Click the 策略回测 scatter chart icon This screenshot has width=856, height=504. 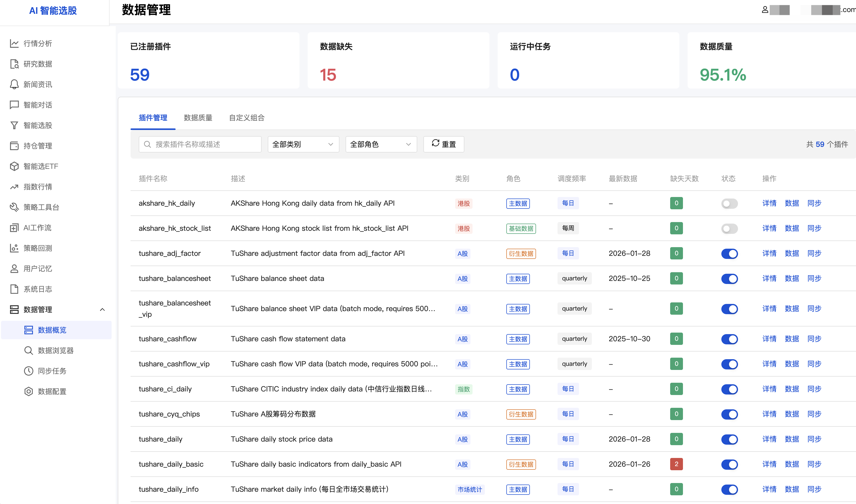point(14,248)
